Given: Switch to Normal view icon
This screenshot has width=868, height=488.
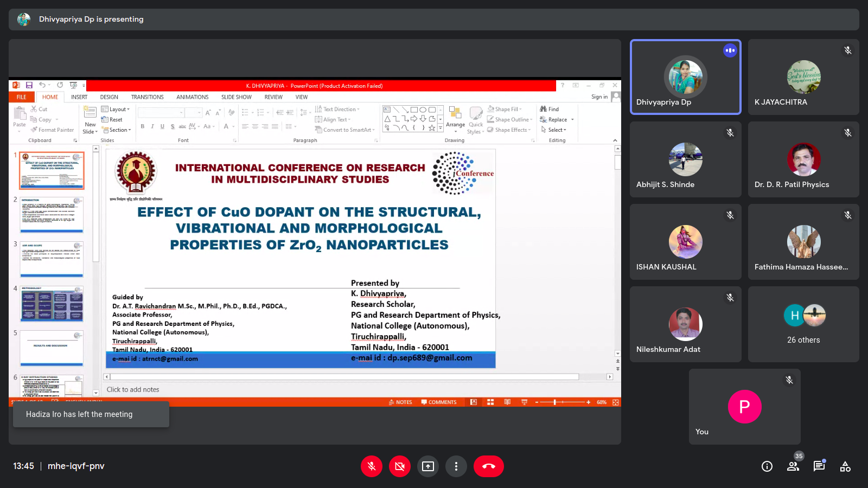Looking at the screenshot, I should pyautogui.click(x=474, y=402).
